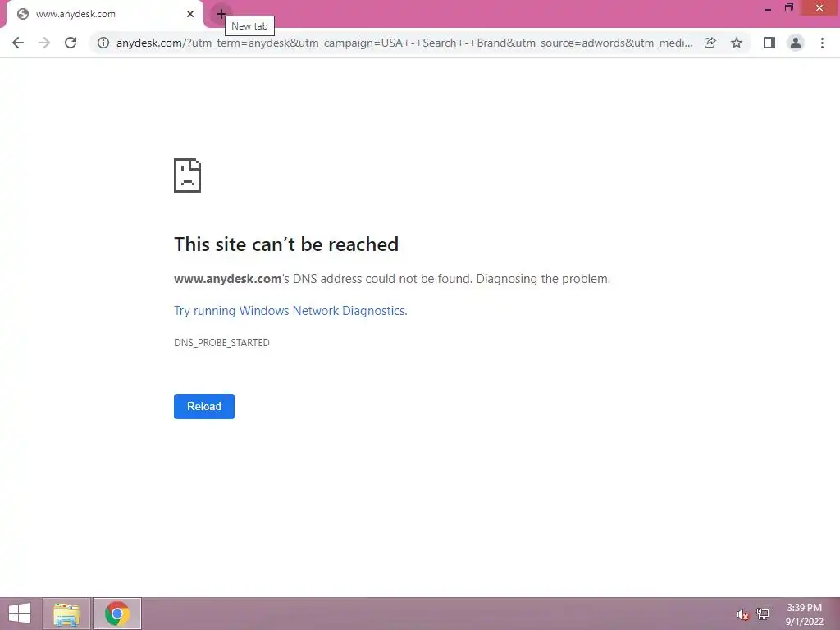The image size is (840, 630).
Task: Try running Windows Network Diagnostics link
Action: 290,311
